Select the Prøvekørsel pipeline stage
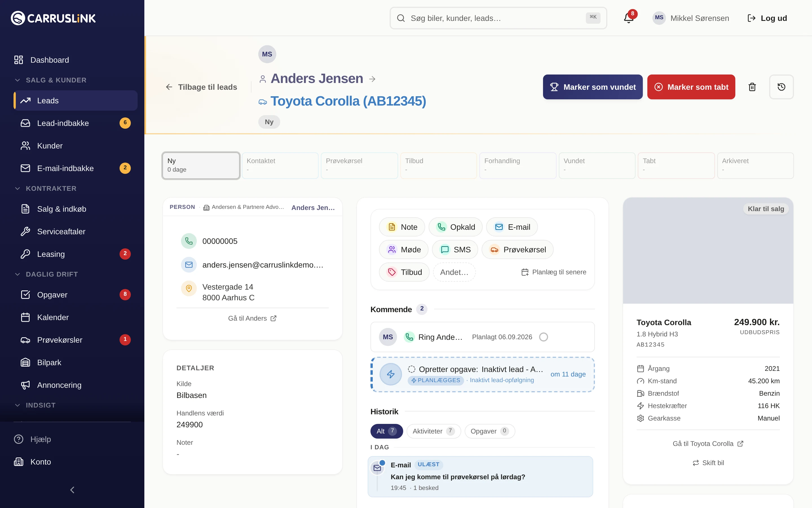 (x=359, y=165)
